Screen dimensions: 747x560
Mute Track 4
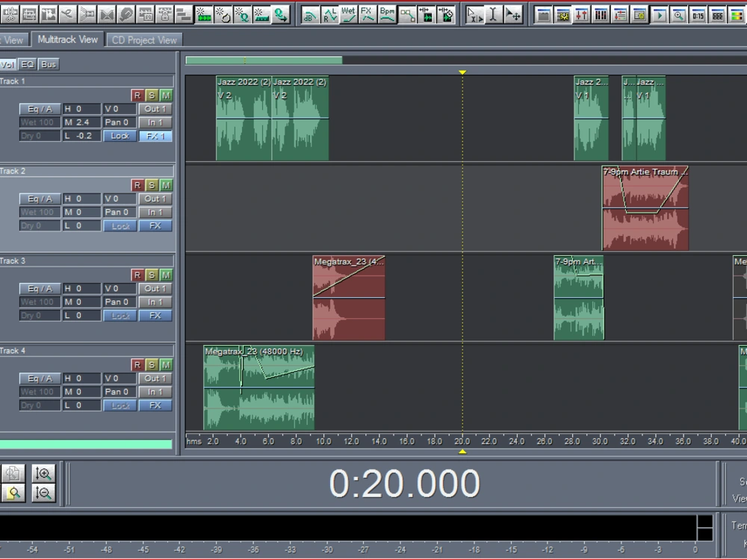click(x=166, y=365)
